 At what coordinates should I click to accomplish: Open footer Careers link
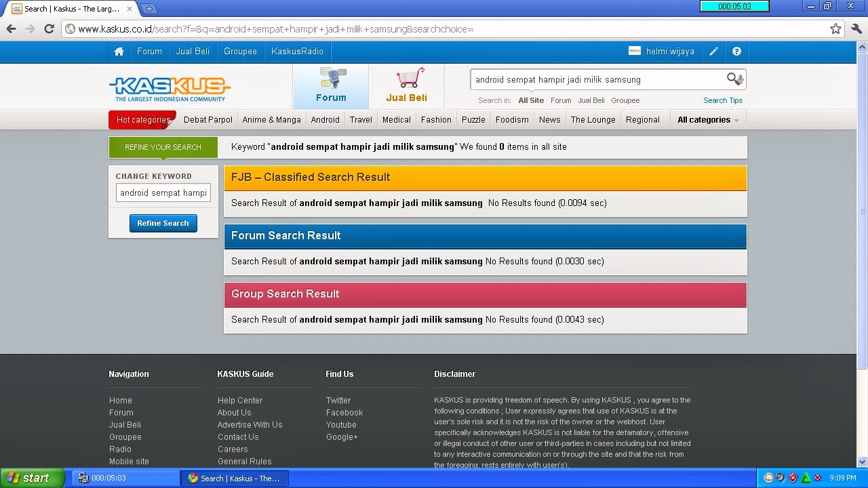(233, 449)
